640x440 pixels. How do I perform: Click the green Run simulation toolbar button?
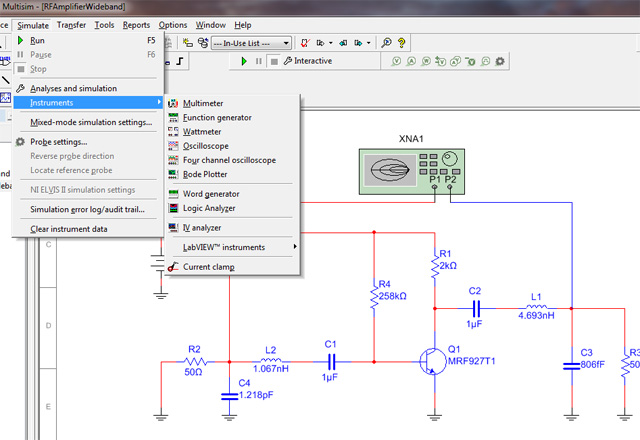(x=244, y=61)
